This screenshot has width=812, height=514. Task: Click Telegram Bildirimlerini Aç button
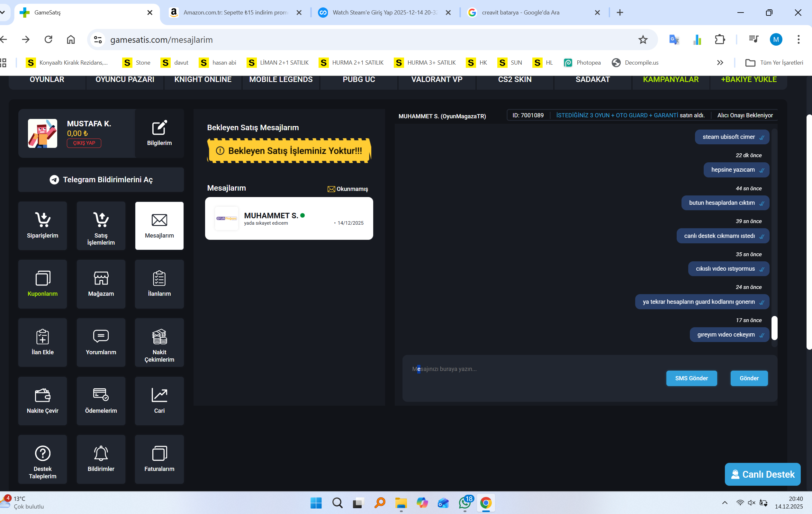[x=101, y=180]
